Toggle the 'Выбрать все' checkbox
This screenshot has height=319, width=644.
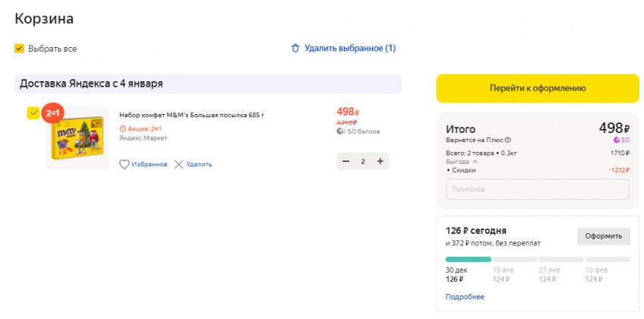click(20, 49)
